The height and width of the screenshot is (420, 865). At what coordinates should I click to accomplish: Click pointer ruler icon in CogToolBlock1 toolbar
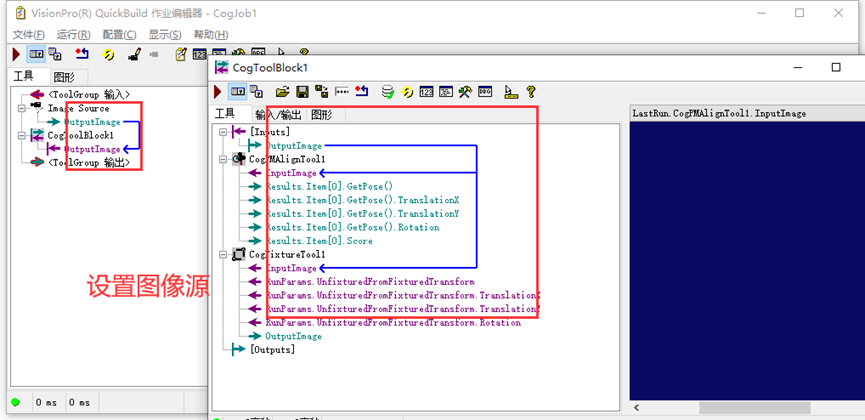511,92
